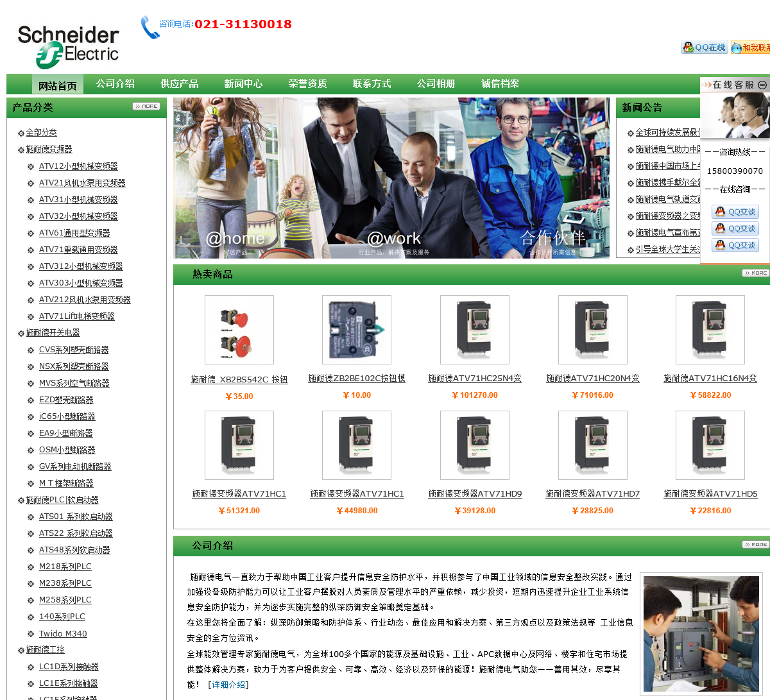This screenshot has height=700, width=770.
Task: Open ATV12小型机械变频器 link
Action: [x=78, y=166]
